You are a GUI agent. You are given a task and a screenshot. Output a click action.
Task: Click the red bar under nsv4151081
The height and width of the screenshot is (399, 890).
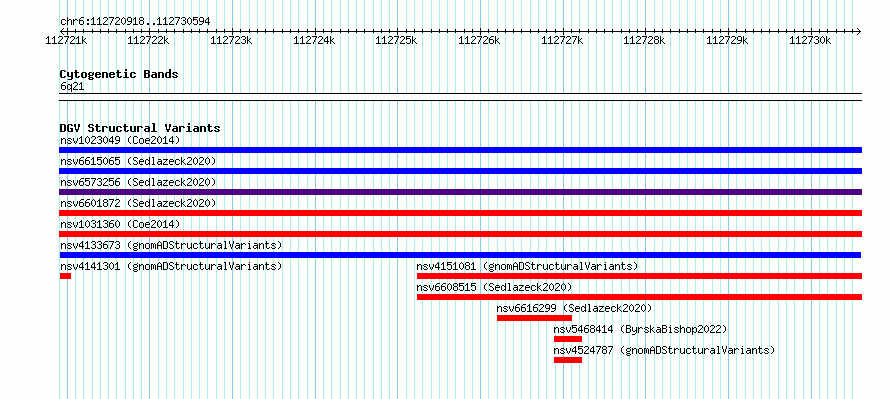(x=639, y=276)
